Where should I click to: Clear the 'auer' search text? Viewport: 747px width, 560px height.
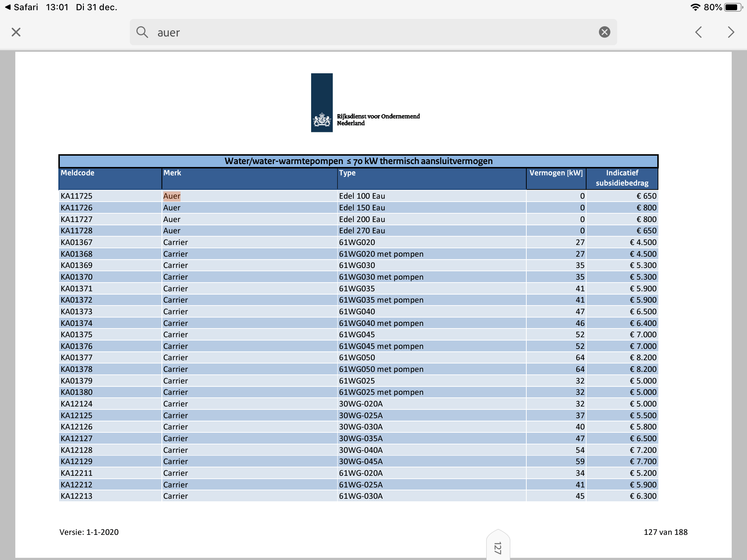tap(604, 32)
